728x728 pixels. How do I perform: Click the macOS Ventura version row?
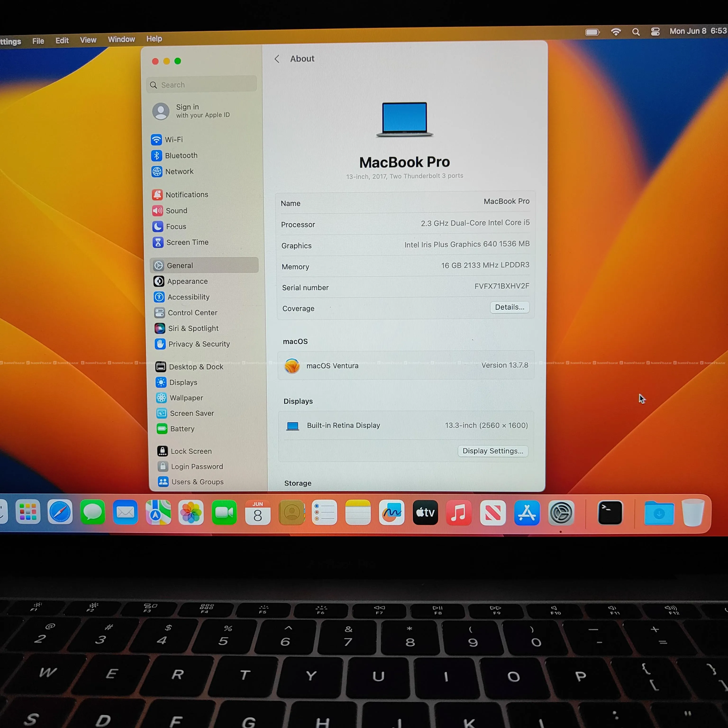(406, 365)
